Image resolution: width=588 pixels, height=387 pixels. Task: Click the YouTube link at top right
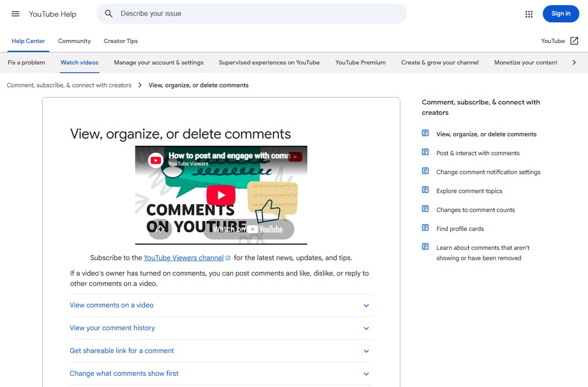click(553, 41)
